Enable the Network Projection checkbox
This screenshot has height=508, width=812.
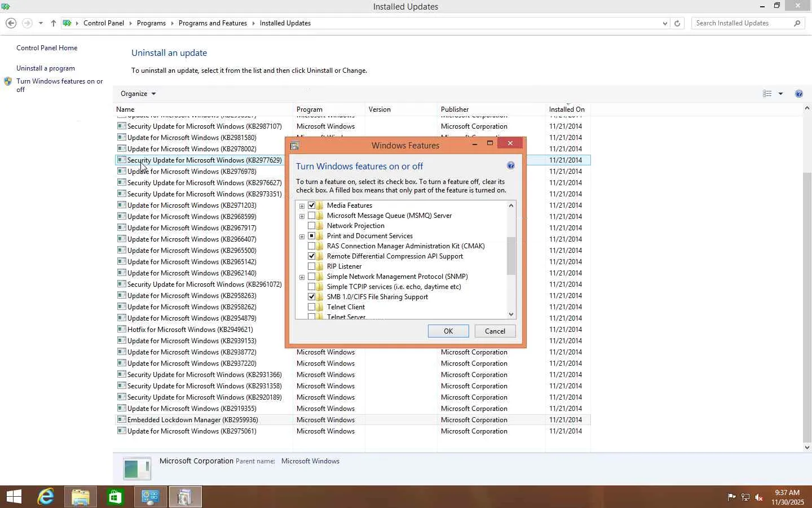pyautogui.click(x=311, y=226)
